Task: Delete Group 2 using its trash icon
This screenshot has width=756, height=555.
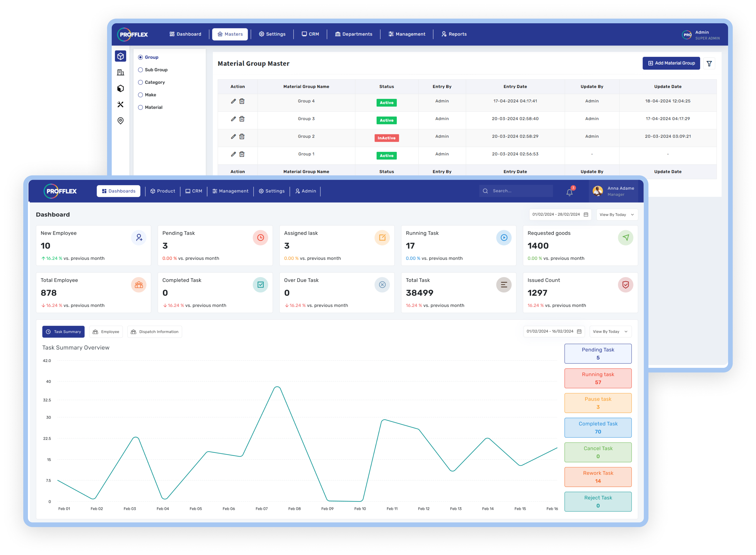Action: pyautogui.click(x=242, y=136)
